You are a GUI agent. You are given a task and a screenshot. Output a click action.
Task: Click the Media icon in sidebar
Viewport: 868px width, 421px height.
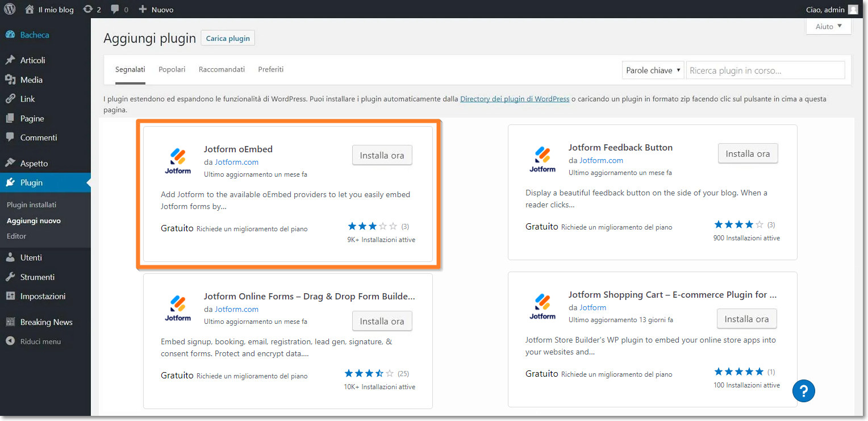click(x=10, y=80)
